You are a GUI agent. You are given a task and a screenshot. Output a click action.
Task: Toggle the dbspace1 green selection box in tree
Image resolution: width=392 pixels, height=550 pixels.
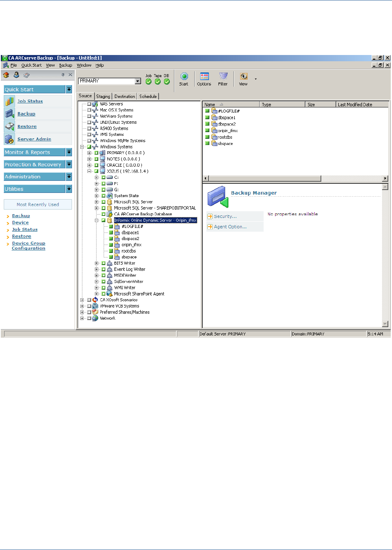point(111,232)
